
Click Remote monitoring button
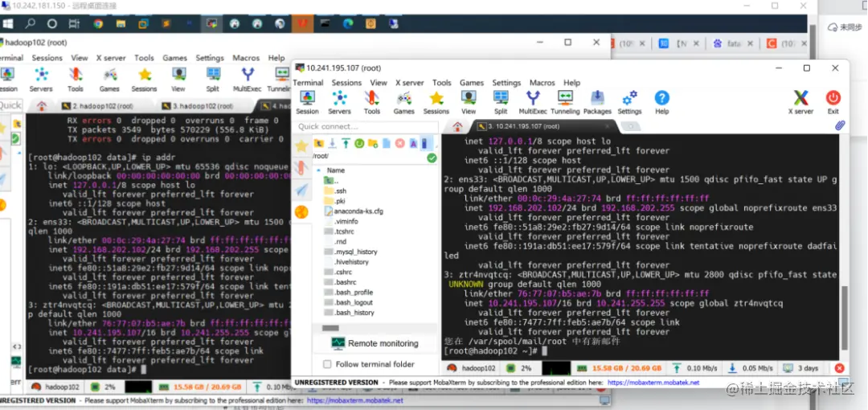[x=375, y=343]
